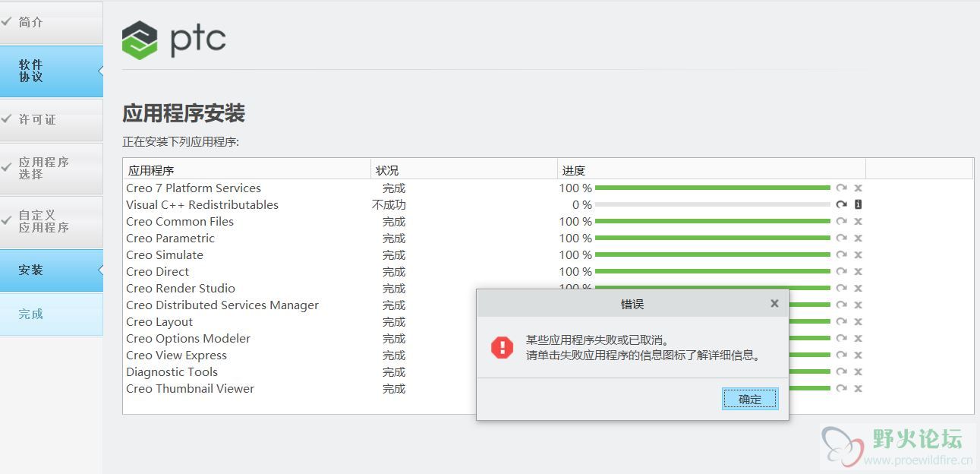Select the Creo Common Files row name
The height and width of the screenshot is (474, 980).
(180, 221)
